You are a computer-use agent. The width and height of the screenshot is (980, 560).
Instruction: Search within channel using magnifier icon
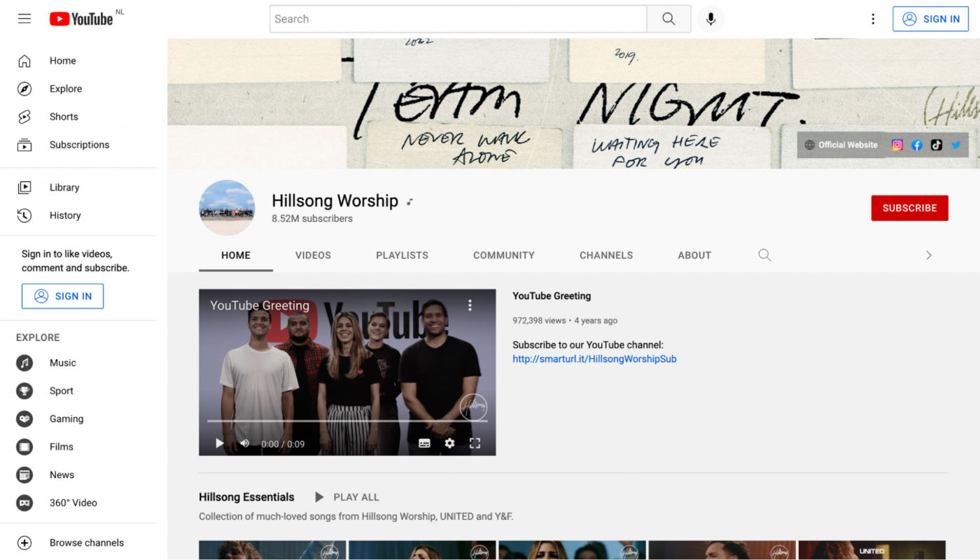tap(764, 255)
